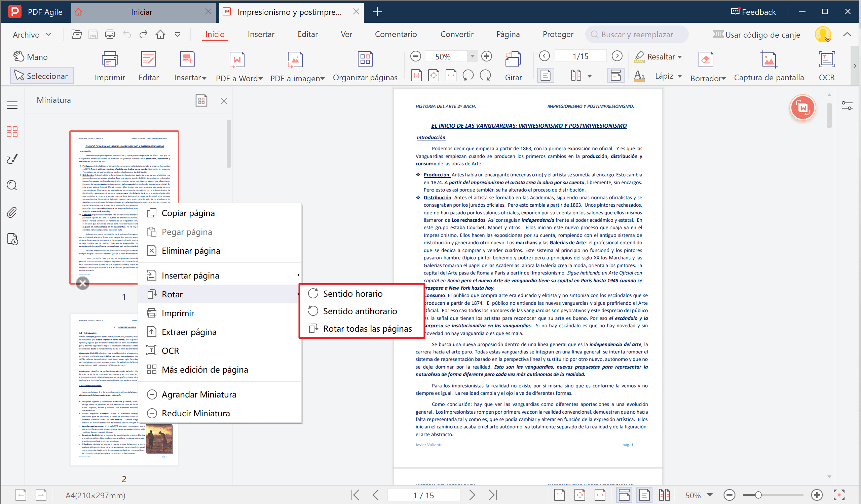Screen dimensions: 861x504
Task: Toggle the Seleccionar tool
Action: pyautogui.click(x=42, y=76)
